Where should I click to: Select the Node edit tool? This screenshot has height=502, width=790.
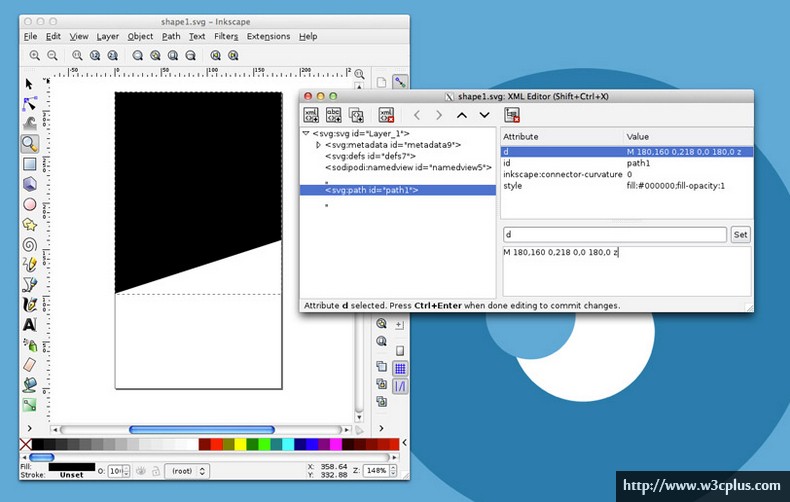coord(30,104)
